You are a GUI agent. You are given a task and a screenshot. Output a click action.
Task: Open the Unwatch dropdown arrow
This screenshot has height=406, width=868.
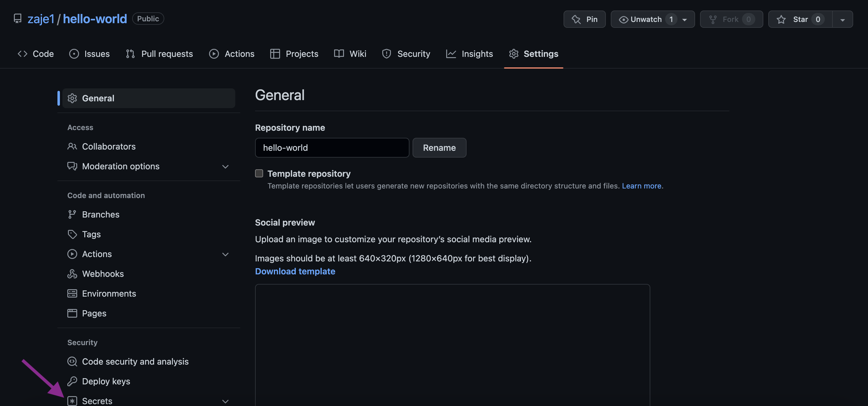click(x=684, y=20)
